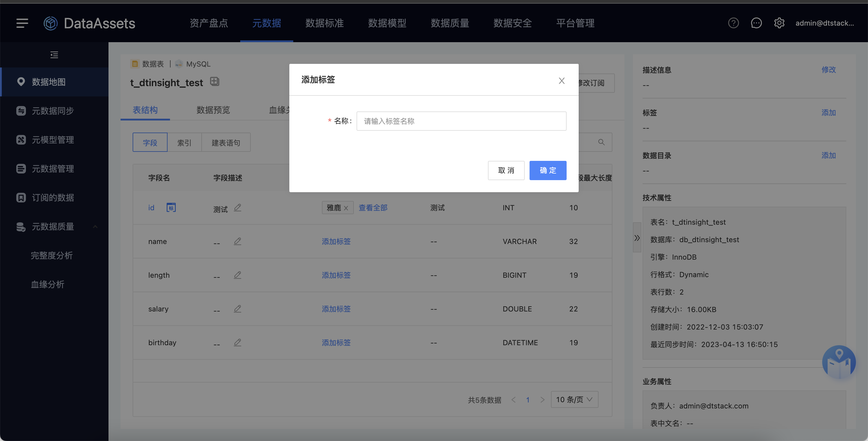This screenshot has height=441, width=868.
Task: Switch to the 表结构 tab
Action: (145, 110)
